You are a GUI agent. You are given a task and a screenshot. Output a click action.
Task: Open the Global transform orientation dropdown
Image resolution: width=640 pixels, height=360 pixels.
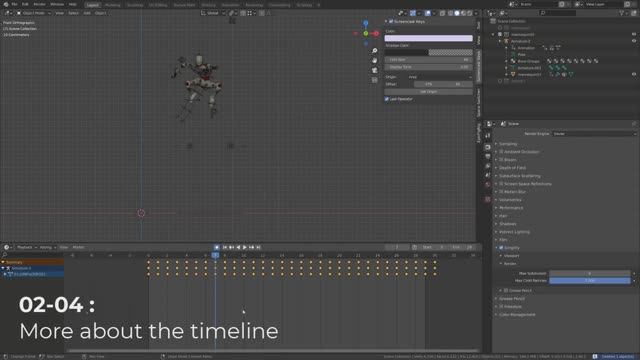point(213,13)
